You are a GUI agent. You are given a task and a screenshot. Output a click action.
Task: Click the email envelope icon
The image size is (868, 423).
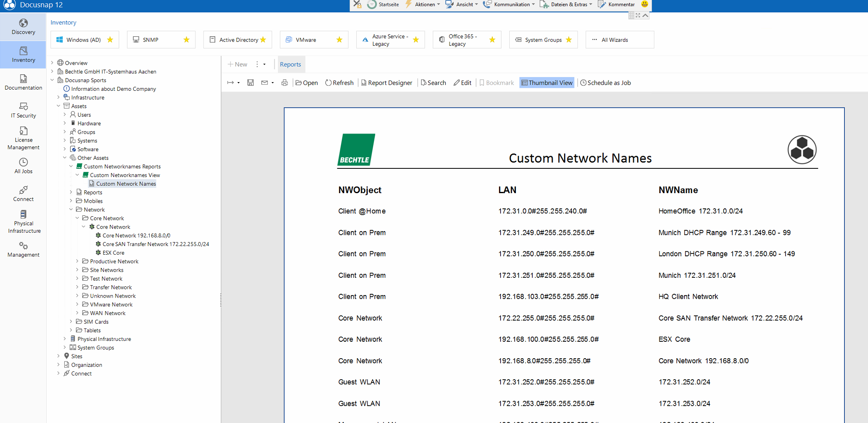[x=265, y=83]
